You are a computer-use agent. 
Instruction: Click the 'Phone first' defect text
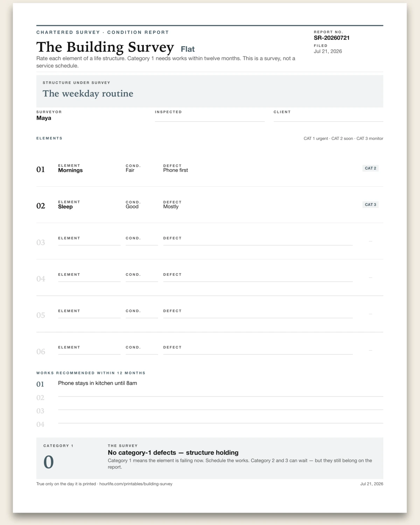pos(175,170)
